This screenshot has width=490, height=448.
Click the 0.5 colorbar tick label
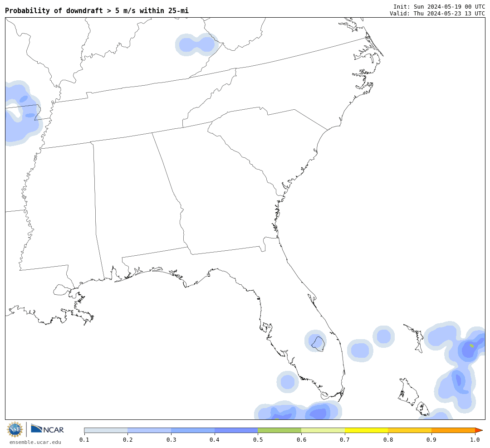point(258,440)
